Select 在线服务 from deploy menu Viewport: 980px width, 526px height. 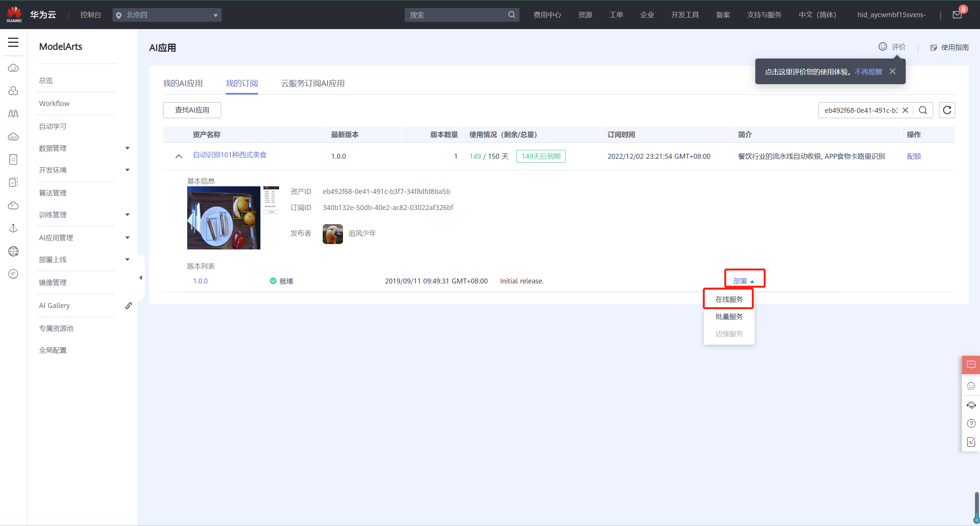729,299
